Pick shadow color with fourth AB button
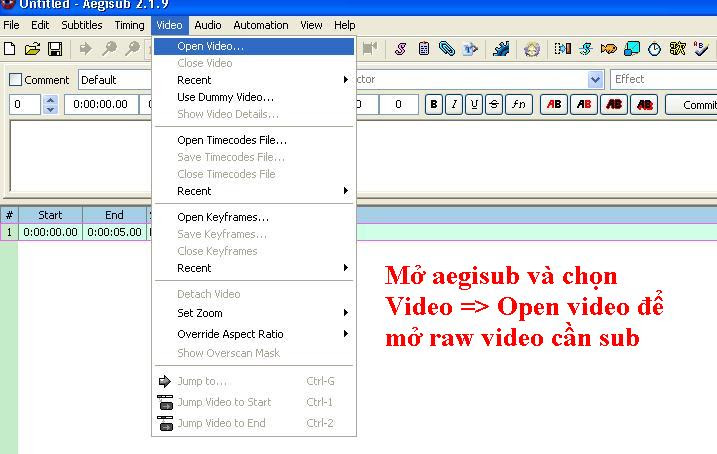The width and height of the screenshot is (717, 454). pyautogui.click(x=644, y=104)
